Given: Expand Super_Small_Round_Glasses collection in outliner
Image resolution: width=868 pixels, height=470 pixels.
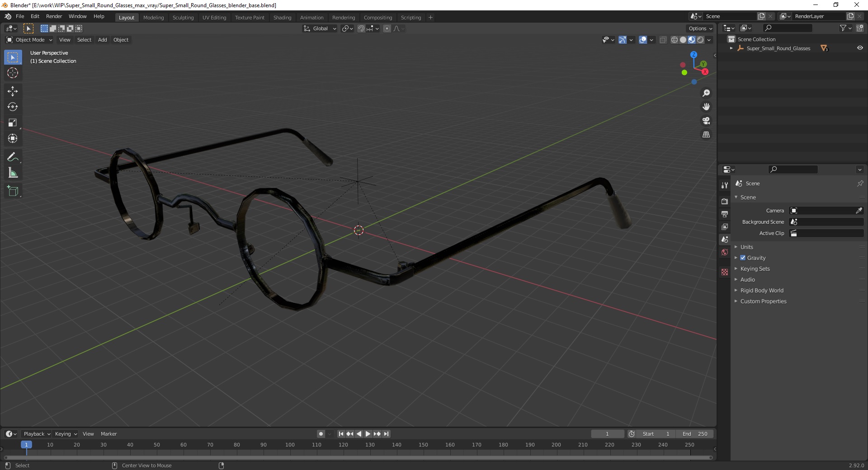Looking at the screenshot, I should [x=731, y=48].
